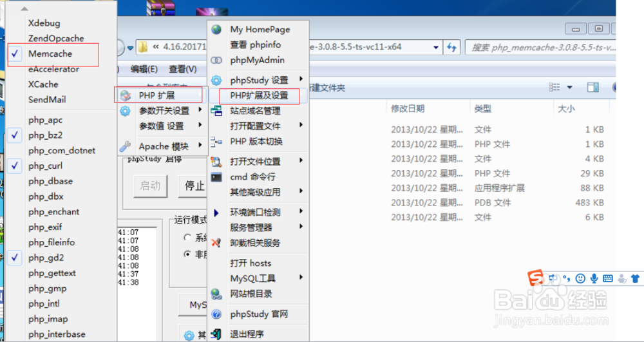The height and width of the screenshot is (342, 644).
Task: Open the view options dropdown arrow
Action: 570,87
